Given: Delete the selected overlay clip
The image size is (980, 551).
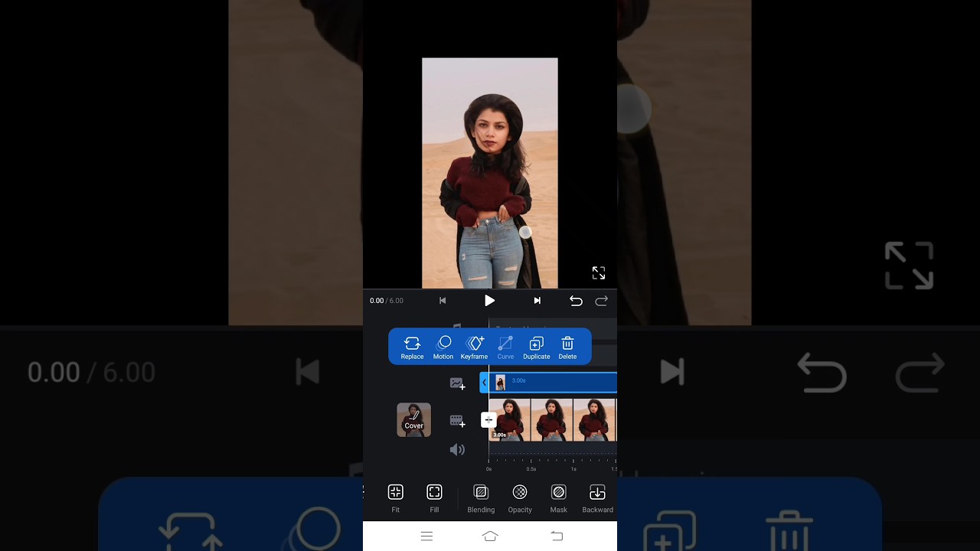Looking at the screenshot, I should [x=567, y=347].
